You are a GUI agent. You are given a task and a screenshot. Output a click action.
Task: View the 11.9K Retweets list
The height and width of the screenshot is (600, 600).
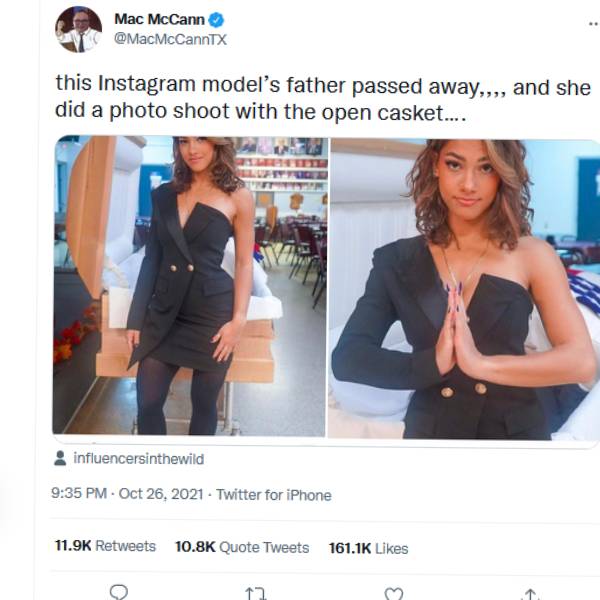[105, 547]
